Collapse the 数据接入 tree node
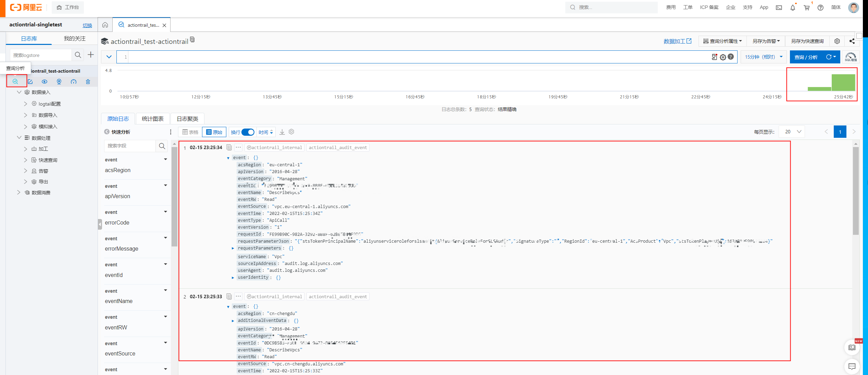868x375 pixels. 19,92
